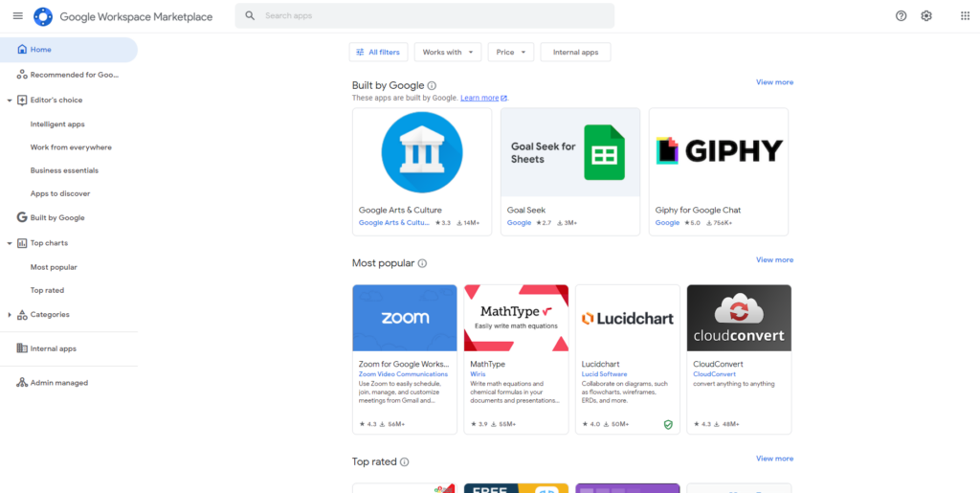This screenshot has width=980, height=493.
Task: Open the settings gear icon
Action: point(926,16)
